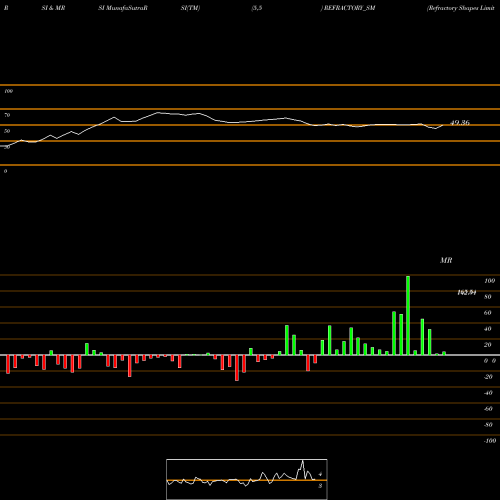
Task: Click the MR axis label -40
Action: 488,393
